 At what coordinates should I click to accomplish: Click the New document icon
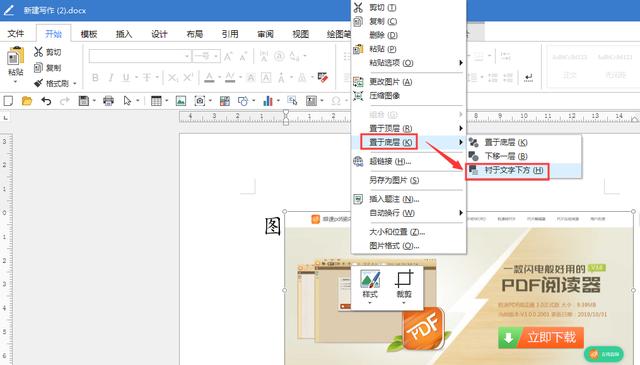click(x=8, y=100)
